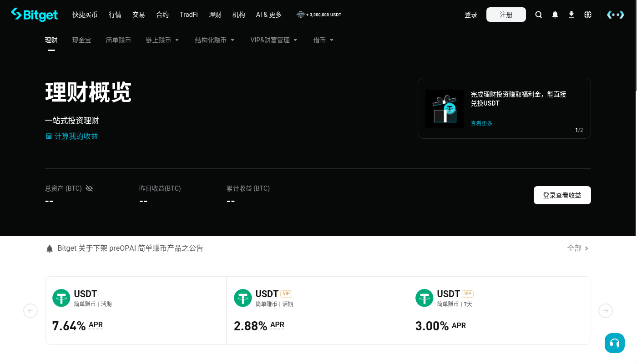The width and height of the screenshot is (637, 364).
Task: Click VIP badge on USDT 3.00% card
Action: (x=468, y=294)
